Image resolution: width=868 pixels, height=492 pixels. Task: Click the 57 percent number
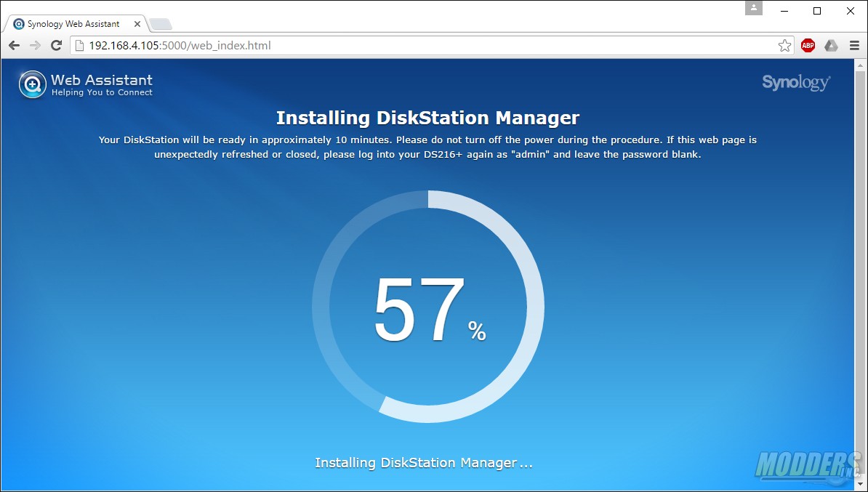(x=419, y=309)
